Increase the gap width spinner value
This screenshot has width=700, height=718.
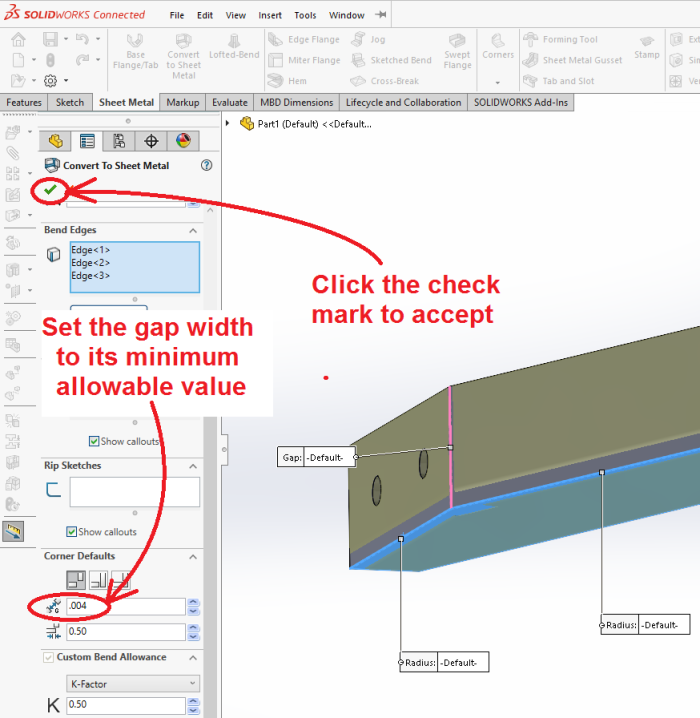[193, 602]
